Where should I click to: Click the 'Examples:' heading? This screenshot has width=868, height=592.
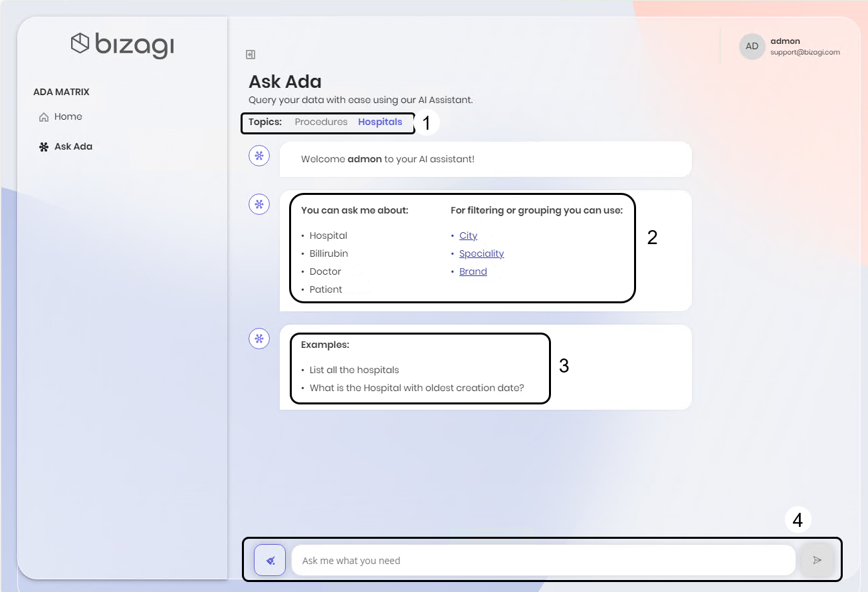tap(325, 345)
